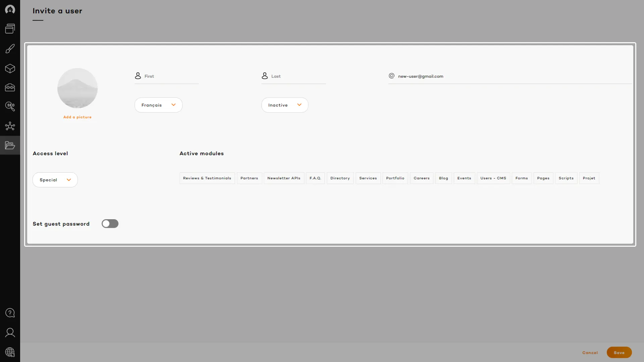
Task: Click the paintbrush design icon in sidebar
Action: [10, 49]
